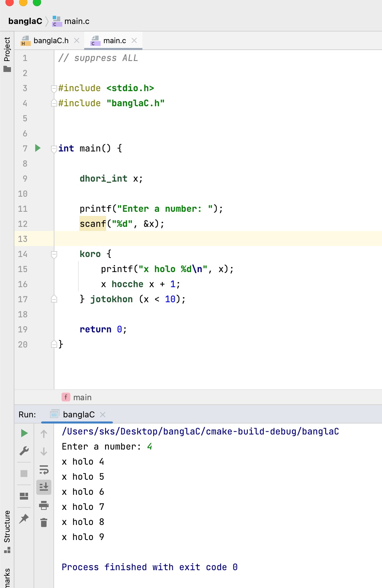Open the Project tool window
382x588 pixels.
pos(7,54)
